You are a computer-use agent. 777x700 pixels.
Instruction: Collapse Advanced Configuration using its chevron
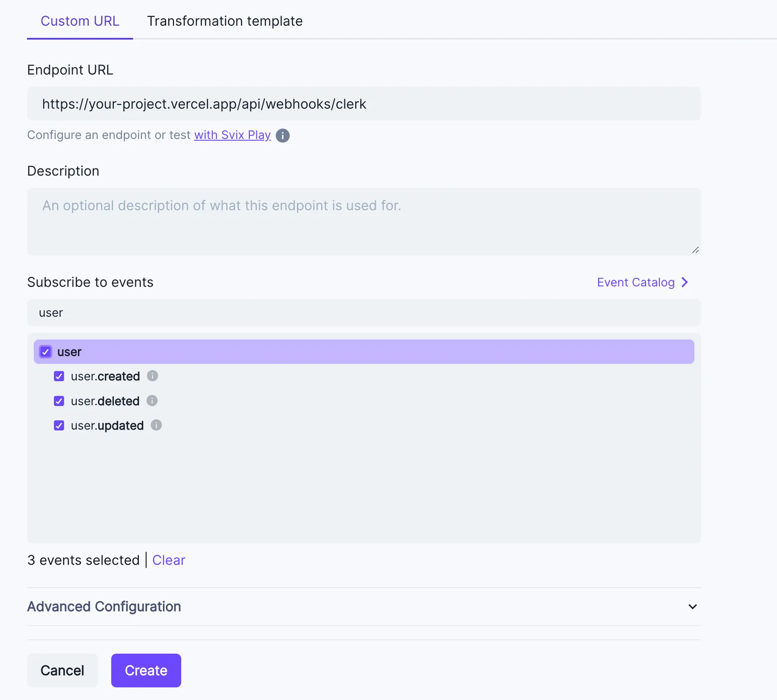pos(692,606)
